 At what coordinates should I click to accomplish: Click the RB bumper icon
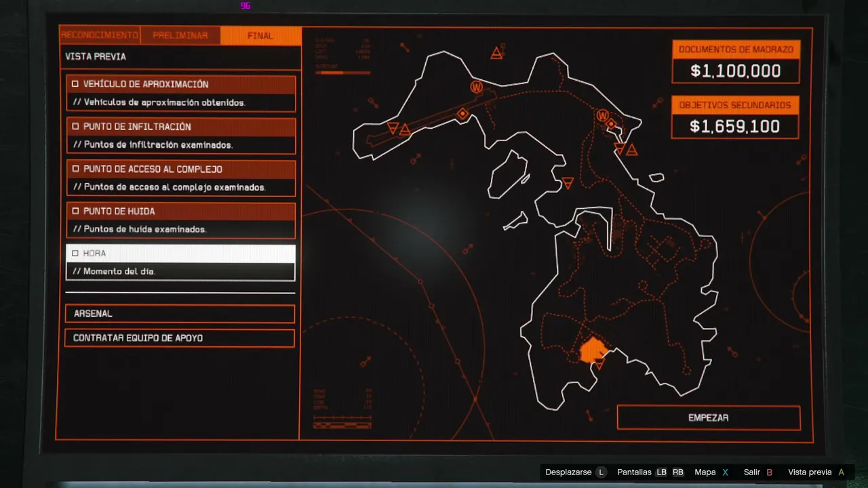pyautogui.click(x=678, y=472)
